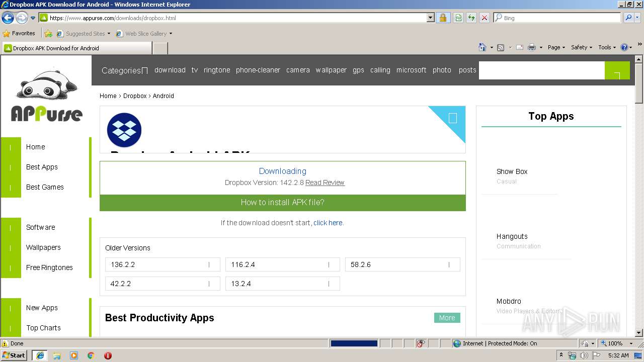Select older version 13.2.4

click(283, 284)
